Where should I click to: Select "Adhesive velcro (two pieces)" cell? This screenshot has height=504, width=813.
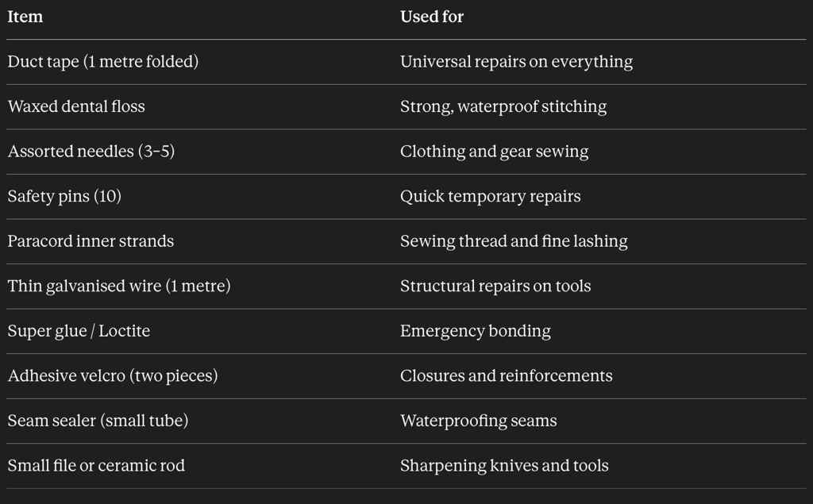[x=113, y=375]
